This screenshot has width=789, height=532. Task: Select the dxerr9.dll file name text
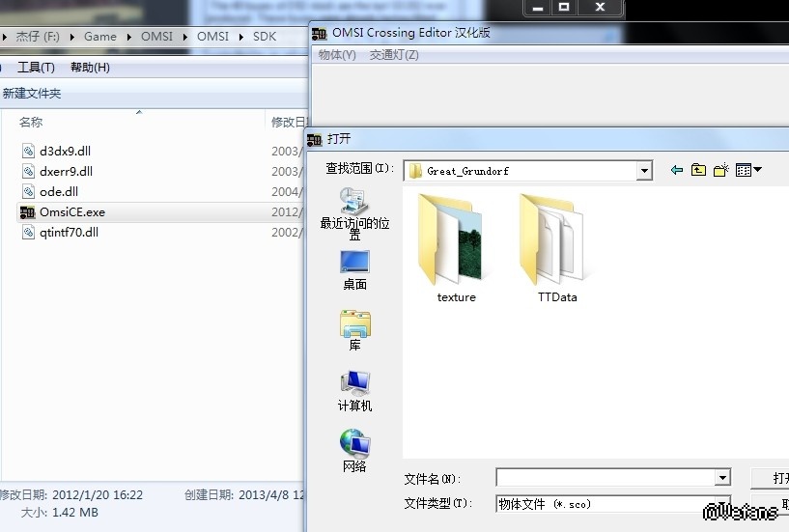click(66, 171)
